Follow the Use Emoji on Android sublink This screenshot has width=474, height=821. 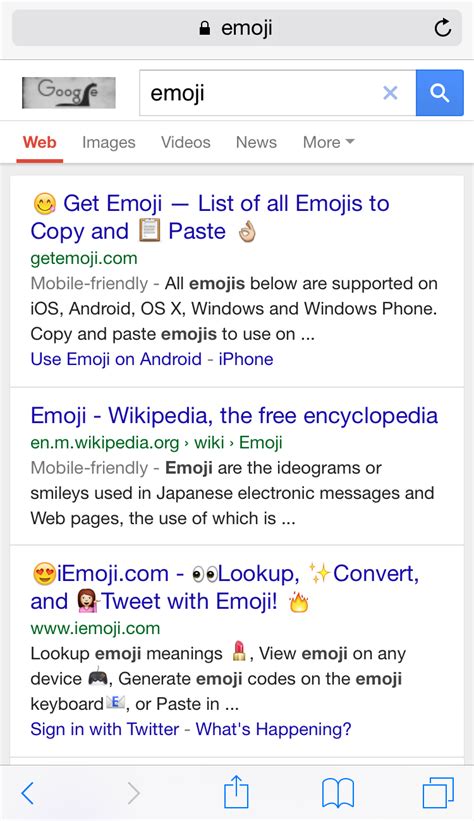pyautogui.click(x=116, y=359)
